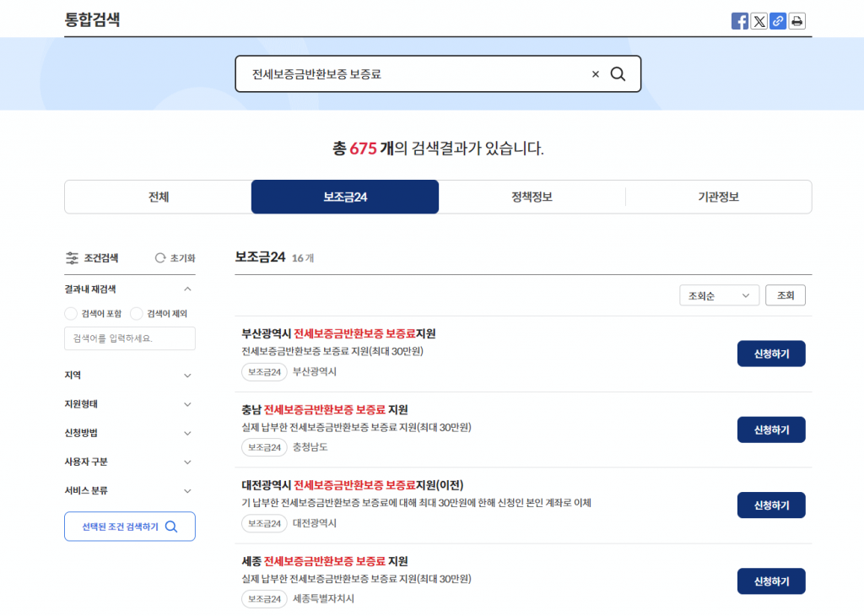Print the page using printer icon
864x616 pixels.
point(797,22)
